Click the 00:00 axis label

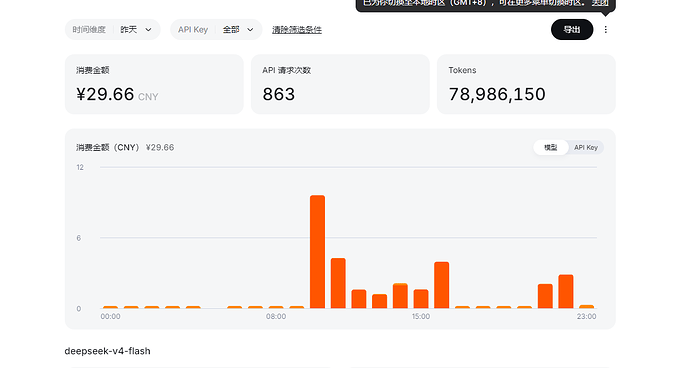pos(110,316)
